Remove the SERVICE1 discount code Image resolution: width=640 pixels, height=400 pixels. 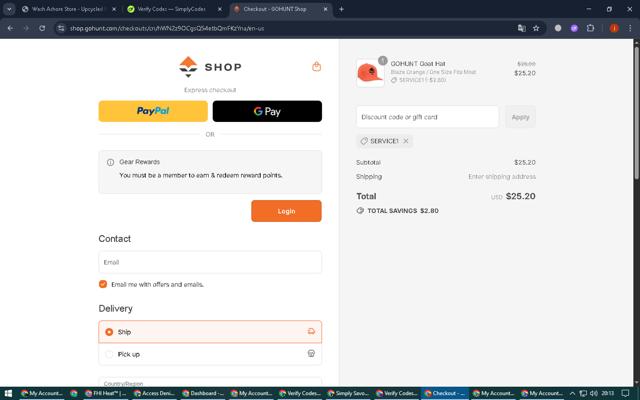406,141
